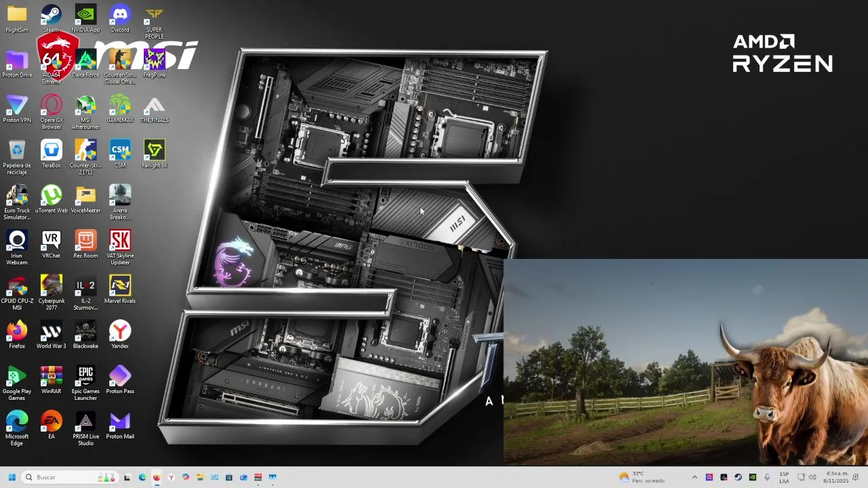
Task: Launch the Fanlight 84 desktop icon
Action: click(x=155, y=155)
